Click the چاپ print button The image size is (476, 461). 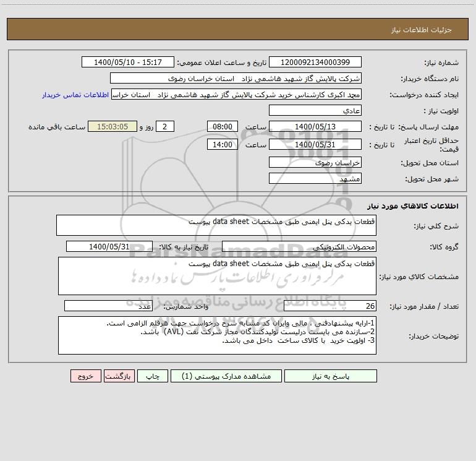point(153,376)
